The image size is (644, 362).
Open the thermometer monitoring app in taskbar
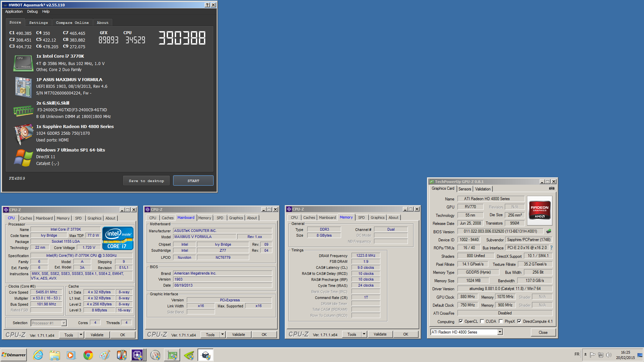[121, 355]
